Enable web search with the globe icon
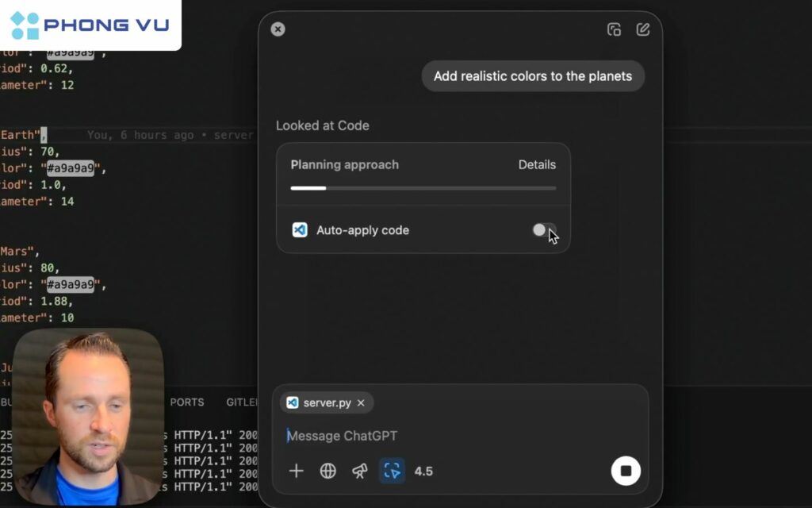Viewport: 812px width, 508px height. coord(327,471)
